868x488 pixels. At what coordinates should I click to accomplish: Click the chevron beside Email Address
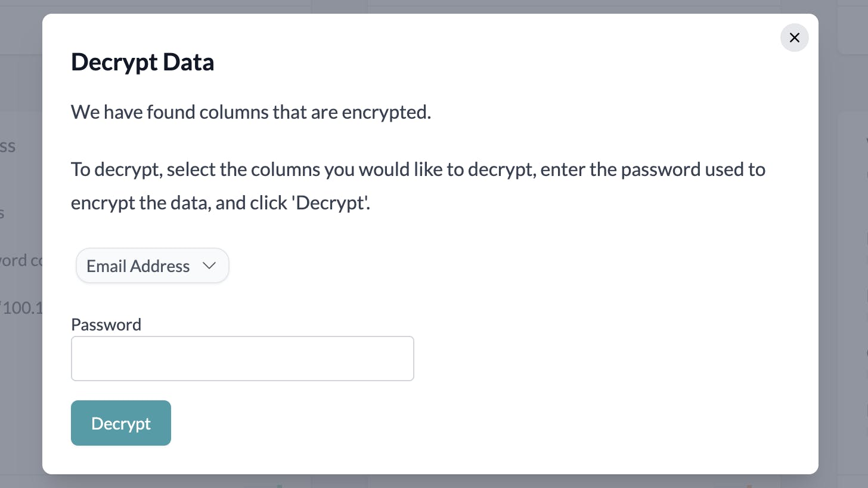coord(209,265)
